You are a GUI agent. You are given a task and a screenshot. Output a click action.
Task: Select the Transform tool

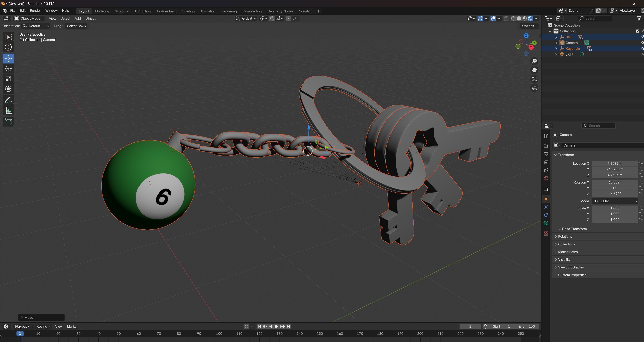(8, 89)
